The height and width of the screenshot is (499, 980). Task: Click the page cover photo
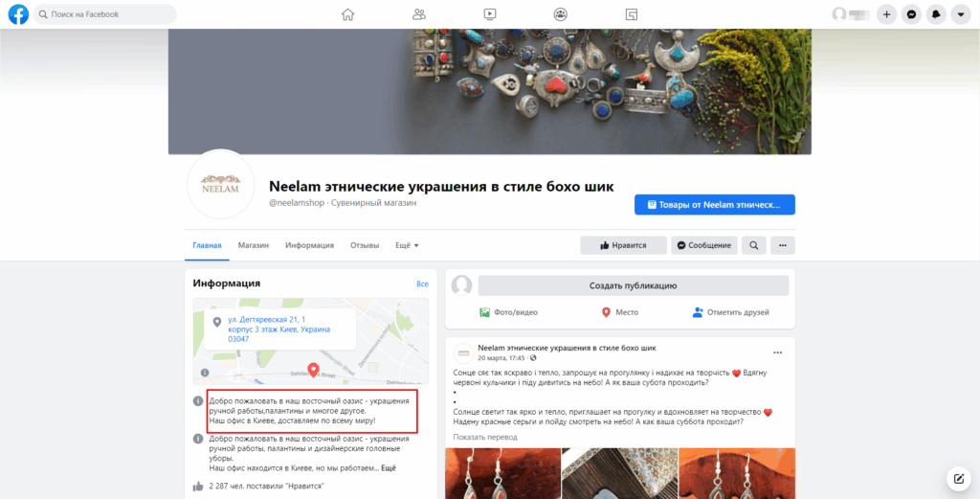tap(489, 91)
